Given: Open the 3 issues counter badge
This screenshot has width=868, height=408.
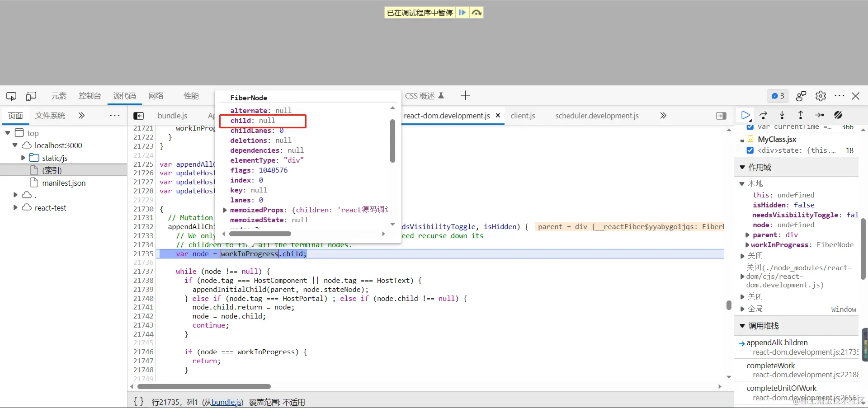Looking at the screenshot, I should point(778,96).
